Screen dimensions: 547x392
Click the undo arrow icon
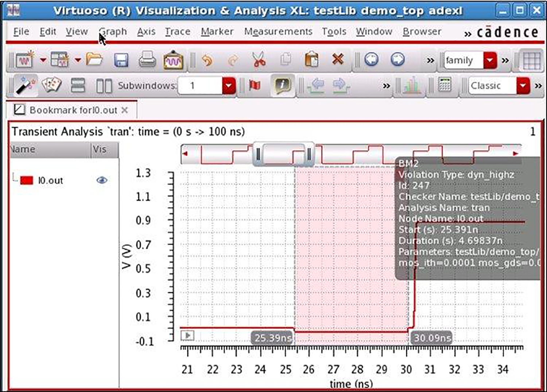click(x=207, y=60)
